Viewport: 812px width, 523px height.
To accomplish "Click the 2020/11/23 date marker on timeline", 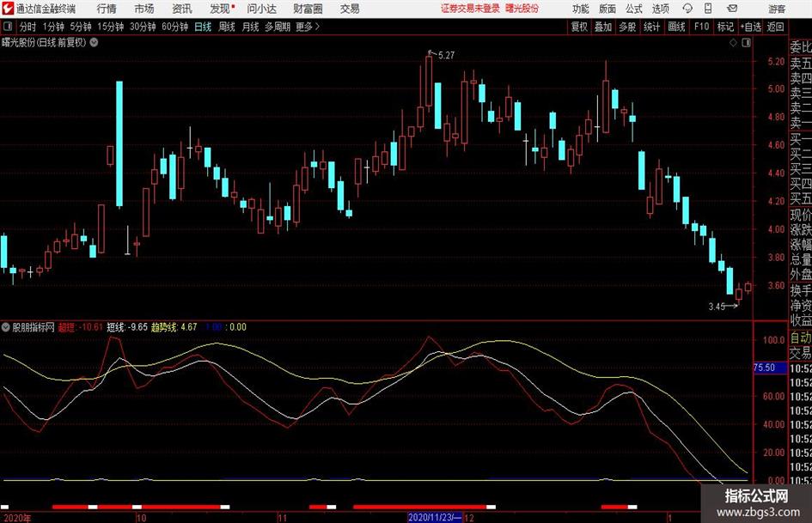I will [435, 517].
